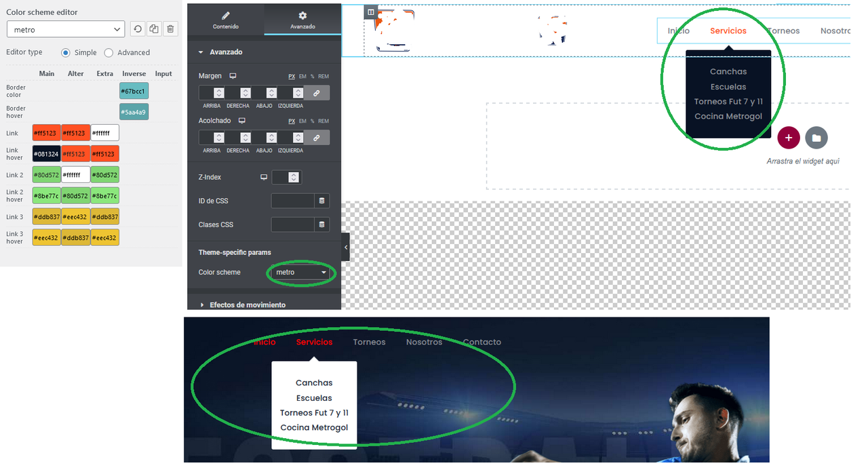Click the Margen DERECHA stepper
868x470 pixels.
245,93
